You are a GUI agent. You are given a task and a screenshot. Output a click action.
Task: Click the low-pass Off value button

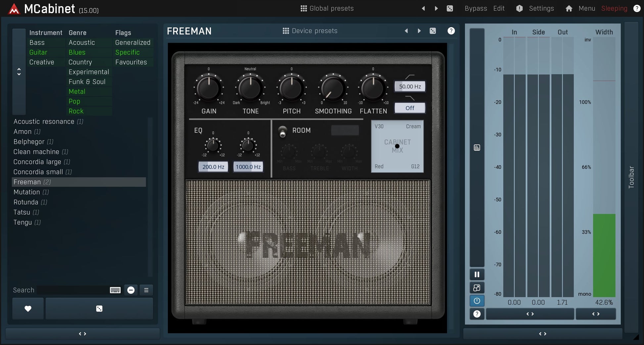pyautogui.click(x=410, y=108)
